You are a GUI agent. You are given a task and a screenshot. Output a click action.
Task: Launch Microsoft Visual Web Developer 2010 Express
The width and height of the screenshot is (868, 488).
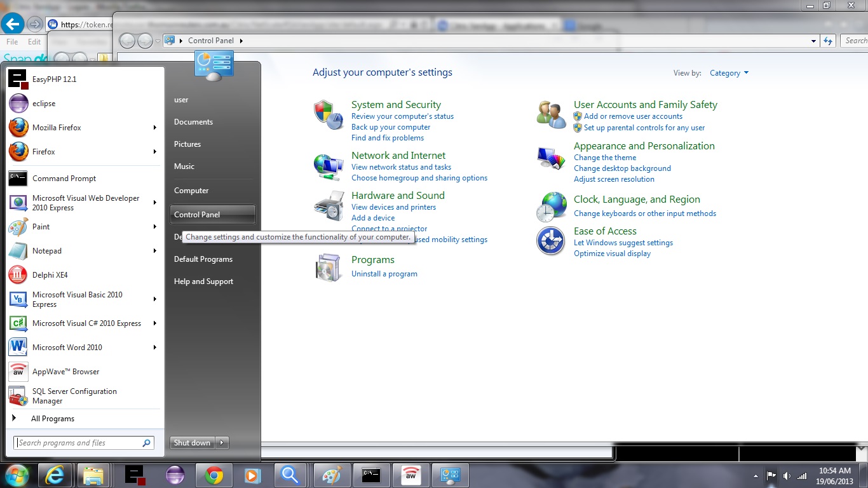(x=85, y=203)
